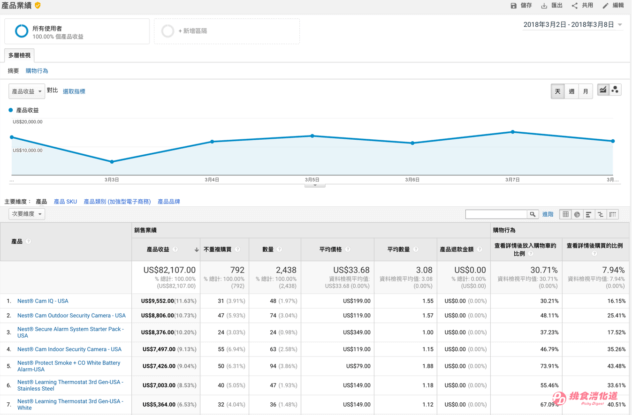
Task: Click the 進階 advanced filter link
Action: pos(548,214)
